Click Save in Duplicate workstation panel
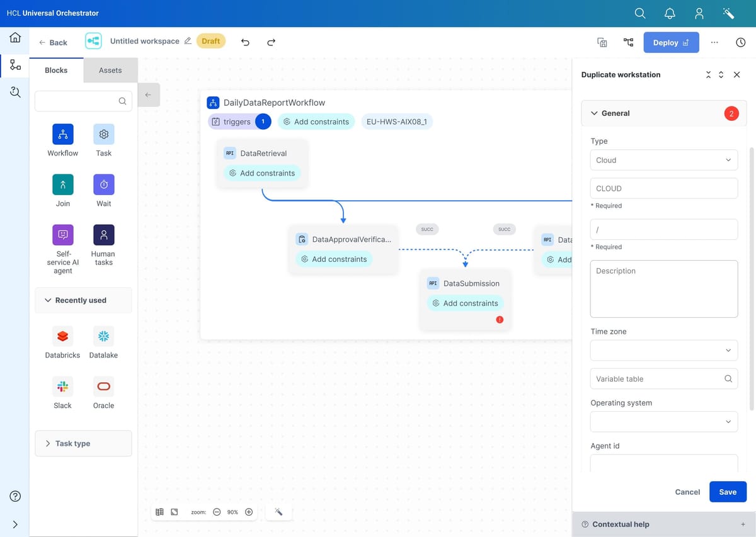Screen dimensions: 756x537 click(x=727, y=492)
